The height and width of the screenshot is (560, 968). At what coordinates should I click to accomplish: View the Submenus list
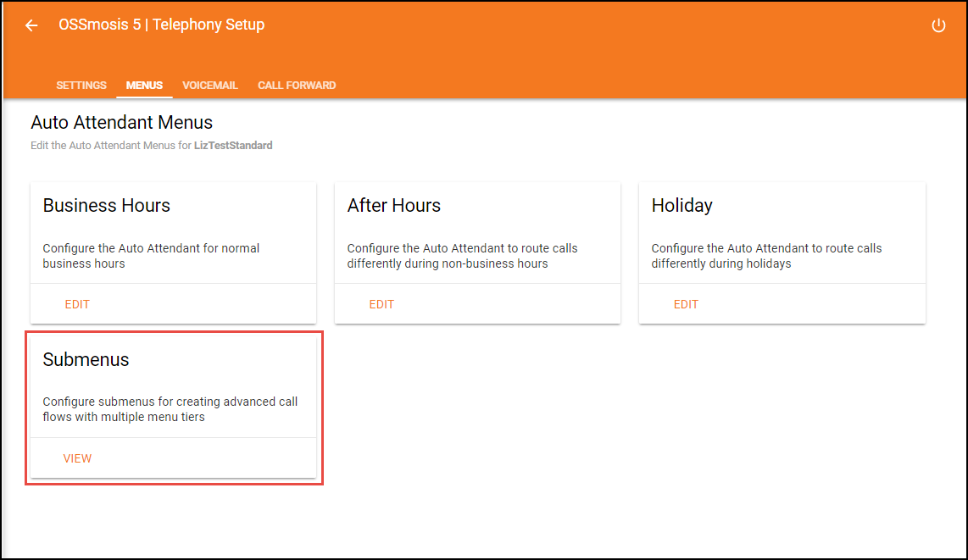[77, 458]
